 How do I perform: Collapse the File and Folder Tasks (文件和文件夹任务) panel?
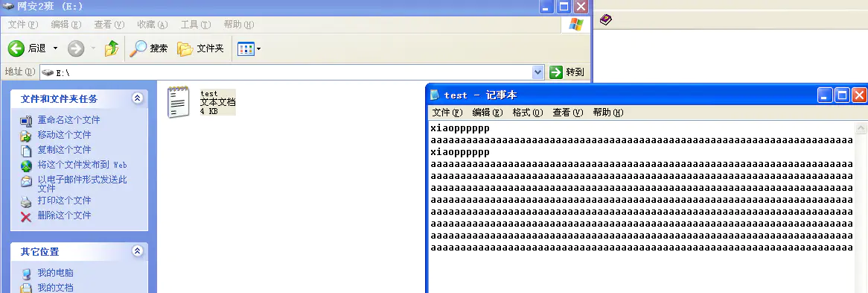click(x=137, y=98)
